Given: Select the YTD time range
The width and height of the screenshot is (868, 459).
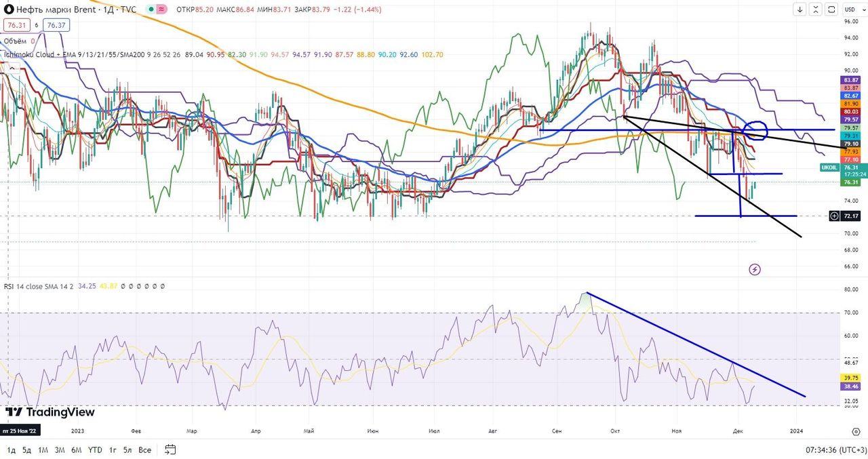Looking at the screenshot, I should (x=95, y=450).
